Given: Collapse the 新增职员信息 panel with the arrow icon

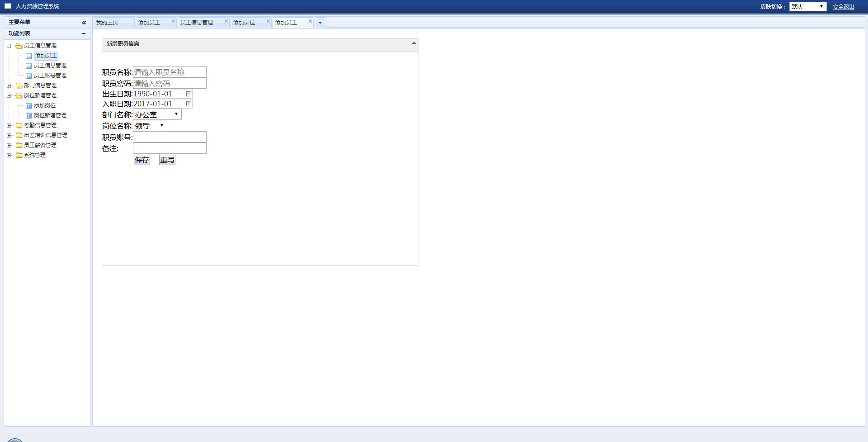Looking at the screenshot, I should [414, 43].
